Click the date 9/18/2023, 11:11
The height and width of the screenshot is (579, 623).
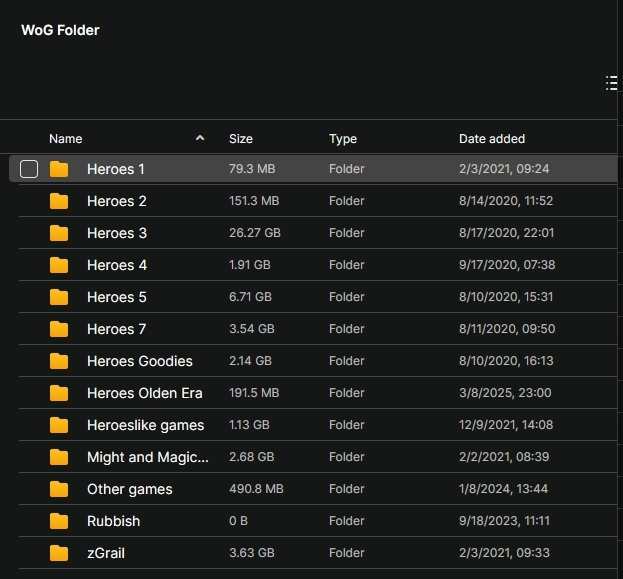[504, 521]
